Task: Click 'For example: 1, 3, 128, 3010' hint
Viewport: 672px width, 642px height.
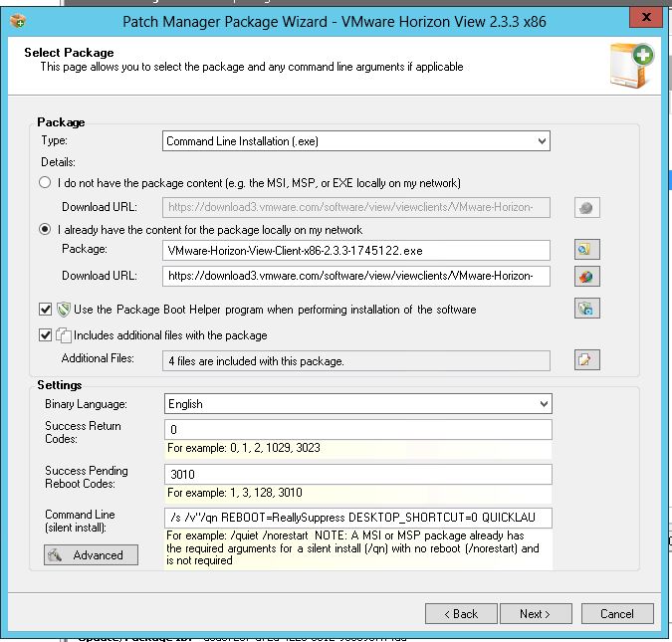Action: click(234, 493)
